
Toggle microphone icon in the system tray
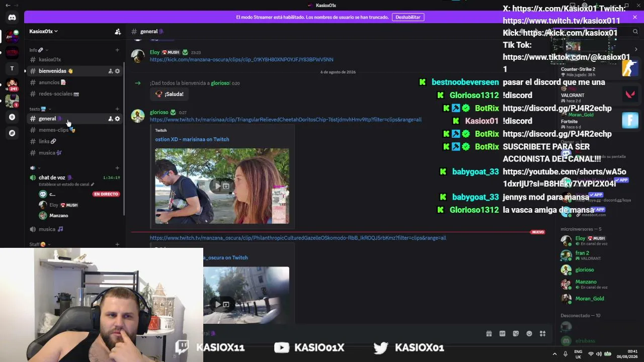point(566,354)
